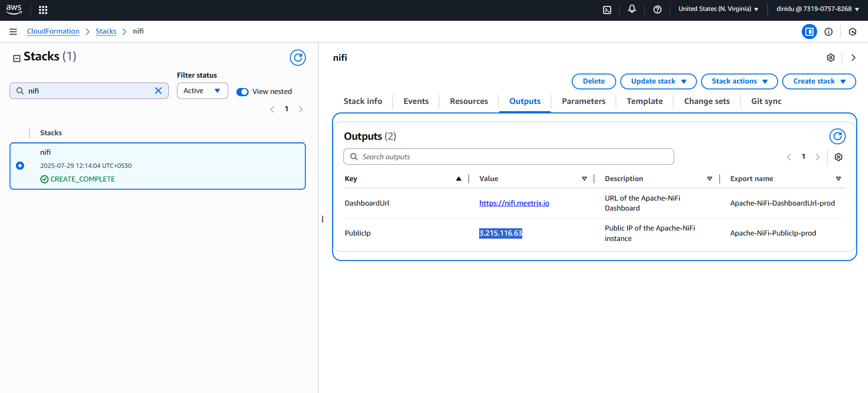868x393 pixels.
Task: Open the help question mark icon
Action: 657,10
